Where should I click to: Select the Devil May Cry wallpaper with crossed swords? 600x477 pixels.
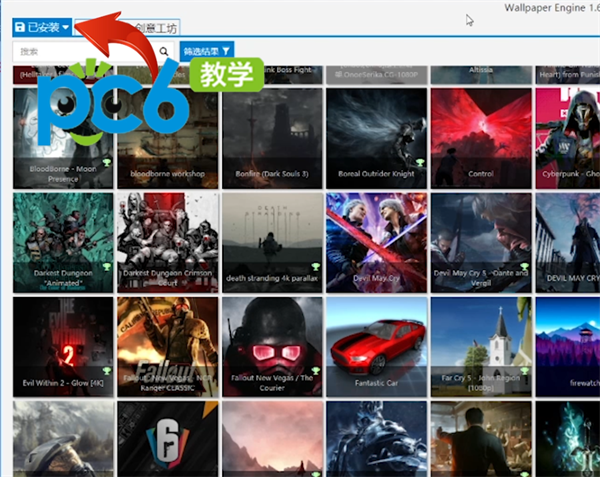pyautogui.click(x=377, y=243)
